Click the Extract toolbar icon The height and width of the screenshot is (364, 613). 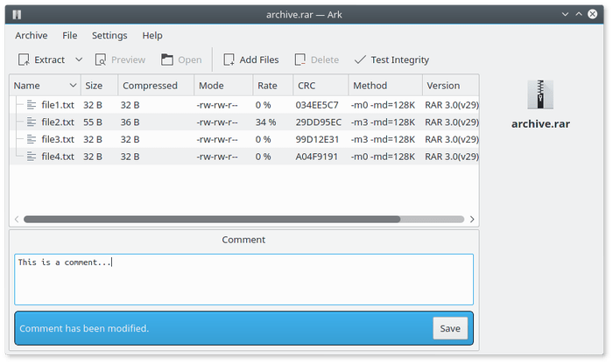point(24,59)
